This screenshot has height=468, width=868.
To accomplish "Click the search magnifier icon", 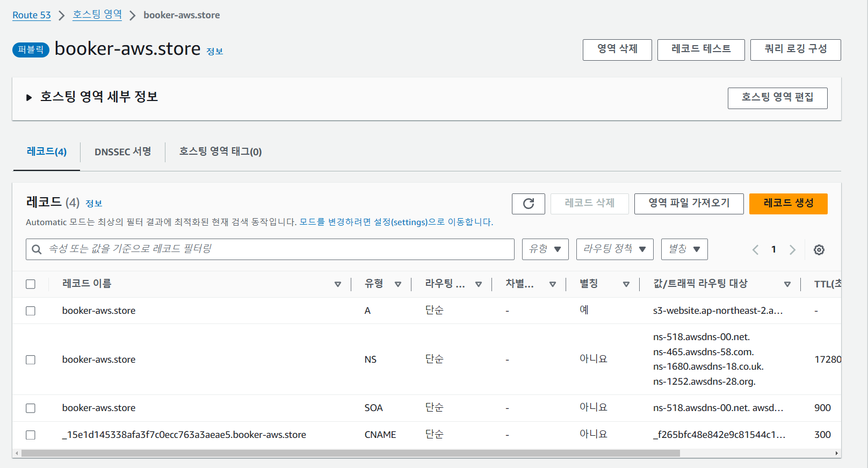I will [37, 249].
